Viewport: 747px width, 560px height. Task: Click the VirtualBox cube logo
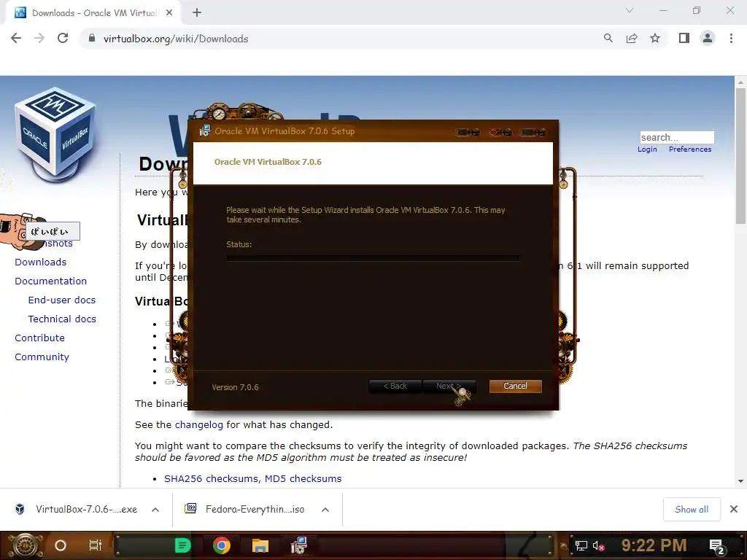[55, 135]
